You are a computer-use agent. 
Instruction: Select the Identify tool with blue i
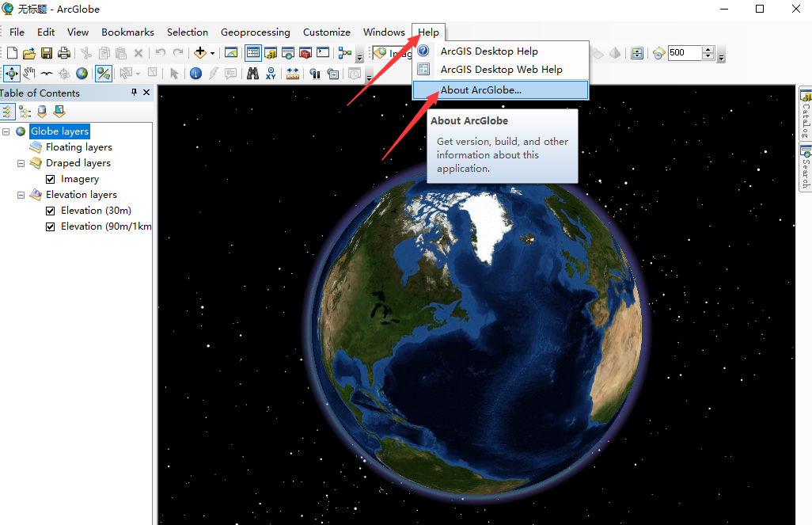pos(195,74)
